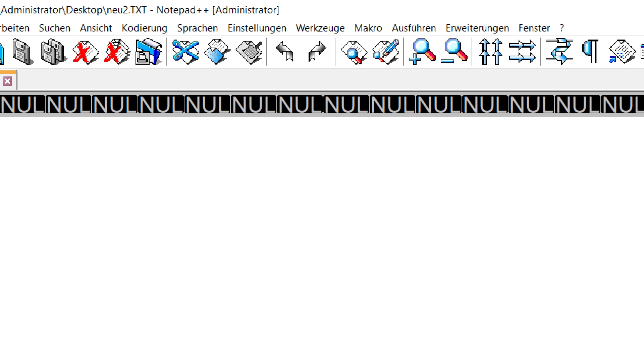Toggle synchronized horizontal scrolling
The height and width of the screenshot is (362, 644).
(522, 52)
